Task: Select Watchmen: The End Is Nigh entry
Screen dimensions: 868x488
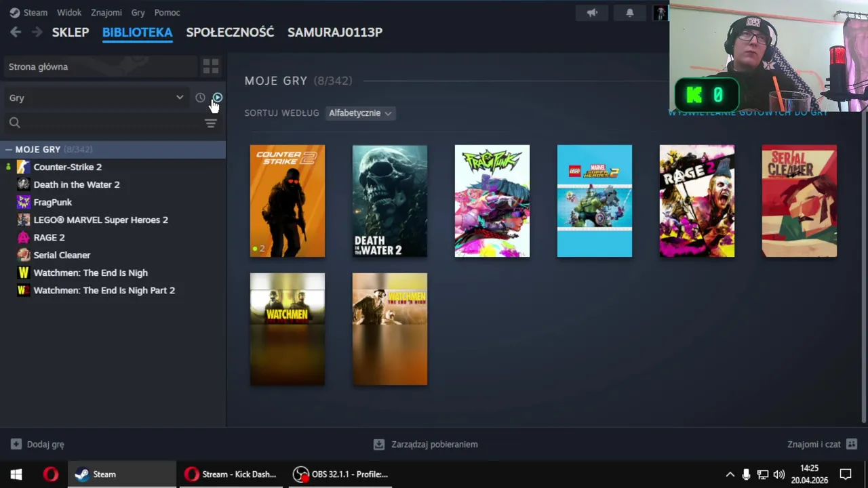Action: (x=91, y=272)
